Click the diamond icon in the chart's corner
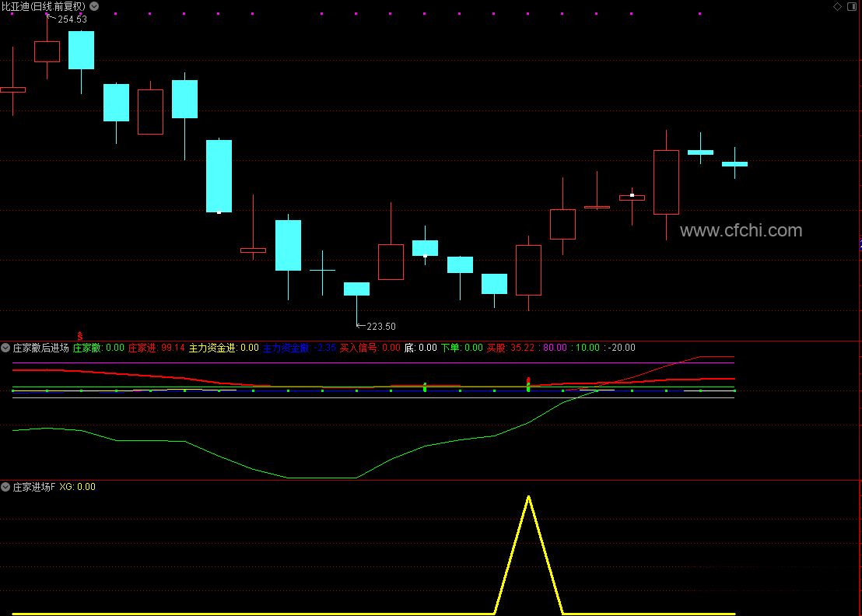Image resolution: width=862 pixels, height=616 pixels. (837, 6)
